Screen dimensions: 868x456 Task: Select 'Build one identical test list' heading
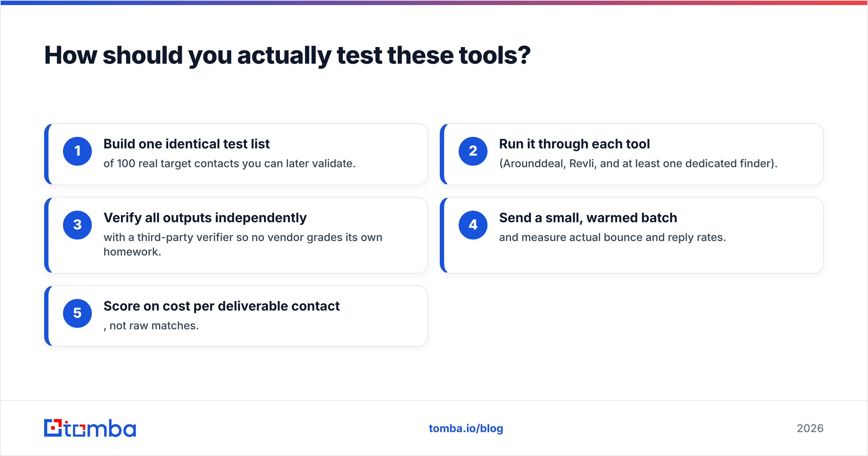187,144
